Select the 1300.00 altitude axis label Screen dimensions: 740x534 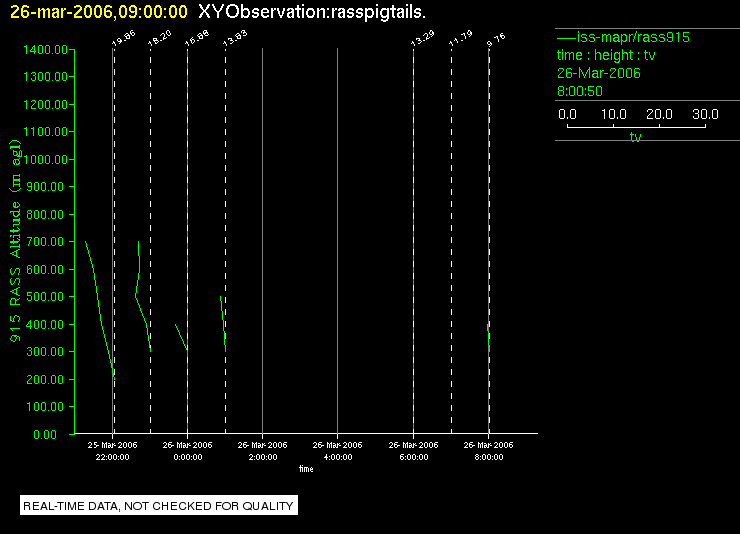point(45,76)
